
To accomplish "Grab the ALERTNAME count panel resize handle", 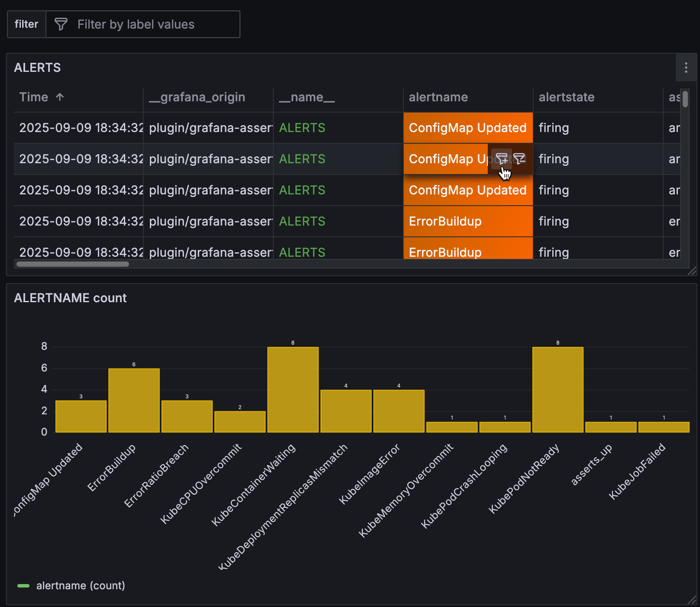I will coord(692,600).
